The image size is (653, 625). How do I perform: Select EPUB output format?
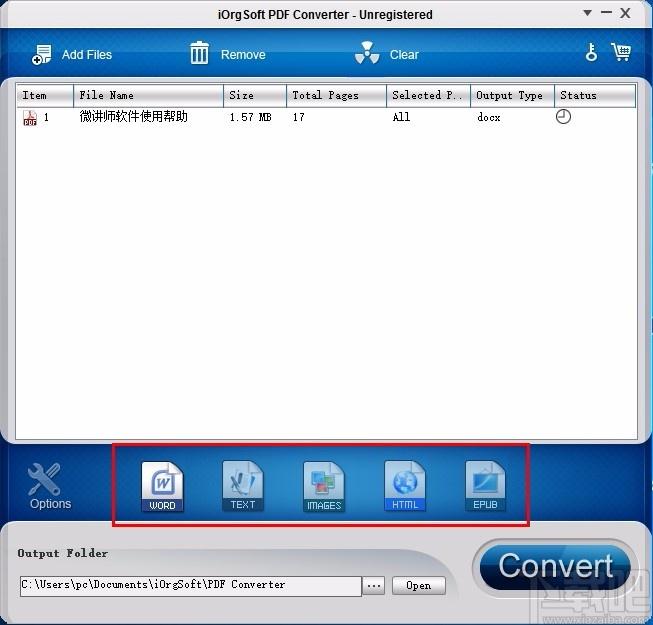[x=485, y=486]
